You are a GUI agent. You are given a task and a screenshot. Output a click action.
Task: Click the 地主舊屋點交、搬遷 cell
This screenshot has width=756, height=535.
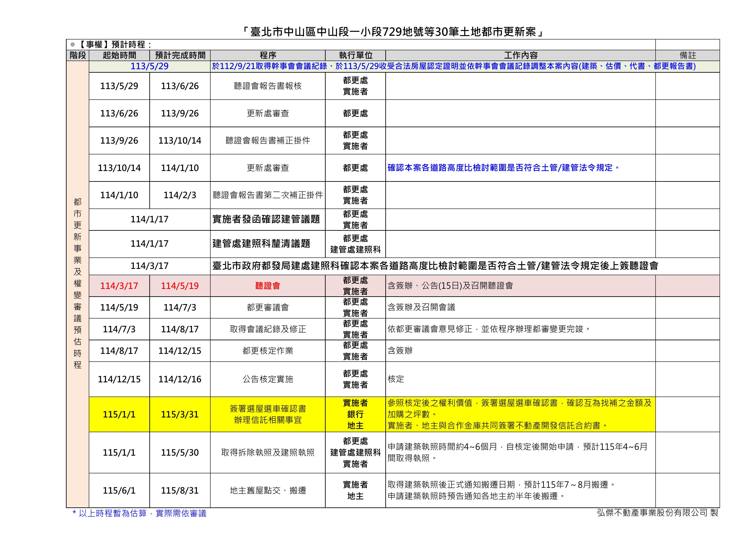coord(268,491)
